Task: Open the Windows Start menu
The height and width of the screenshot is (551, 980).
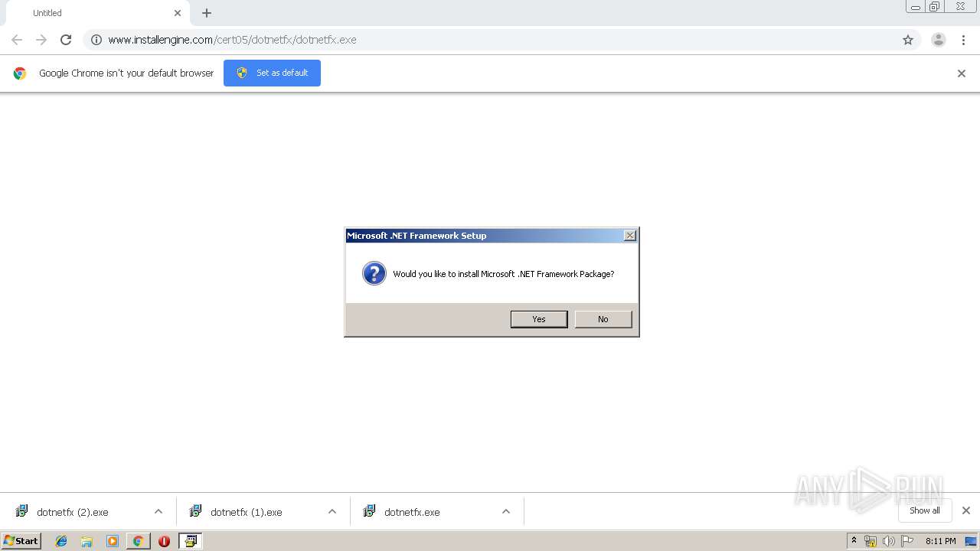Action: point(21,541)
